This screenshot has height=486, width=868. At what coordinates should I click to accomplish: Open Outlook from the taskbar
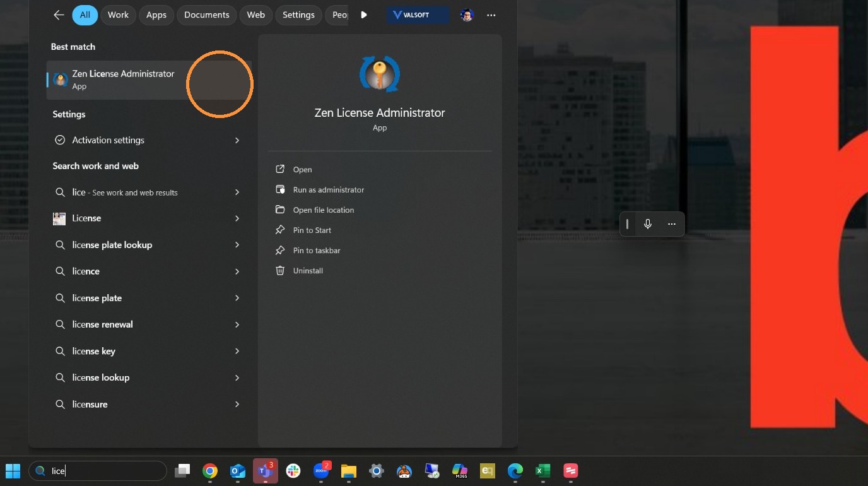coord(238,471)
